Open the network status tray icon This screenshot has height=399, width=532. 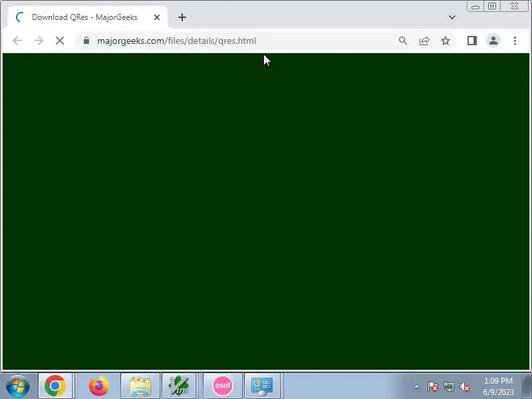click(449, 386)
